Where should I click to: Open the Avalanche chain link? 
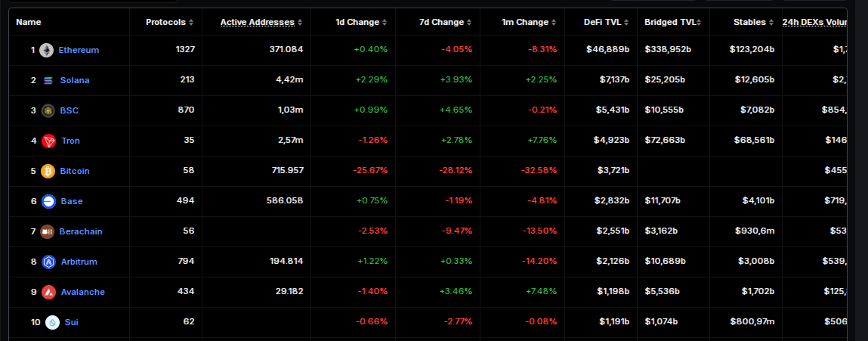click(x=83, y=292)
